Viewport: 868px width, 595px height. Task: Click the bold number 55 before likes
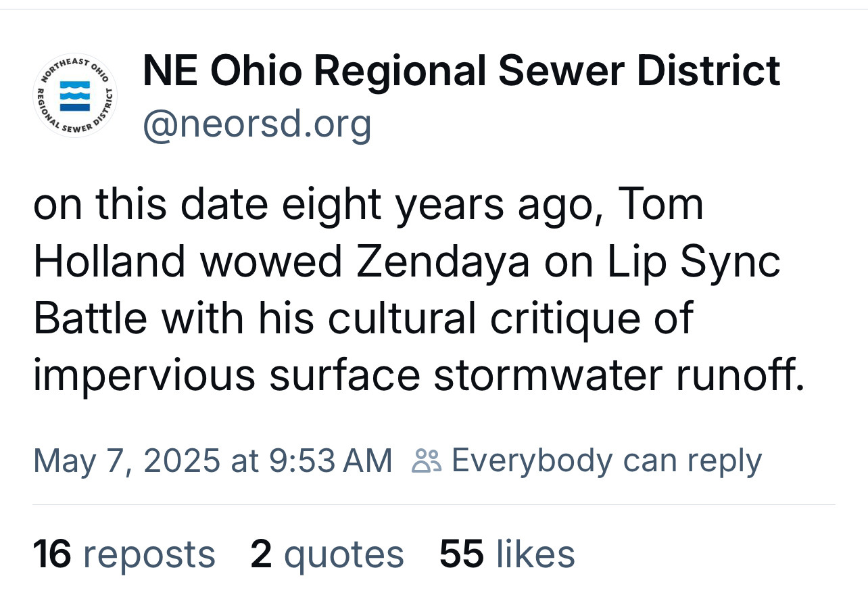click(462, 554)
